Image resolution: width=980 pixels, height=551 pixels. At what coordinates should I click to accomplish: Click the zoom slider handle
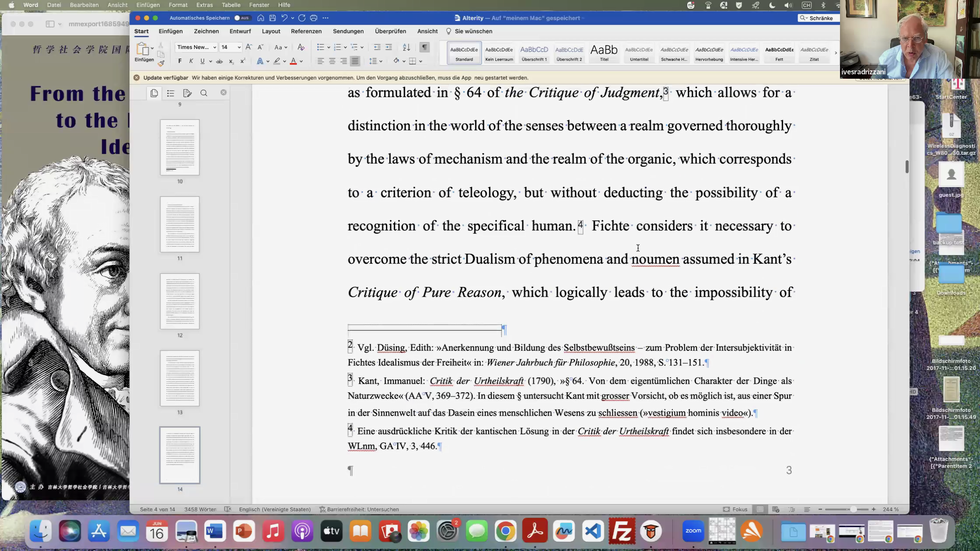point(853,509)
